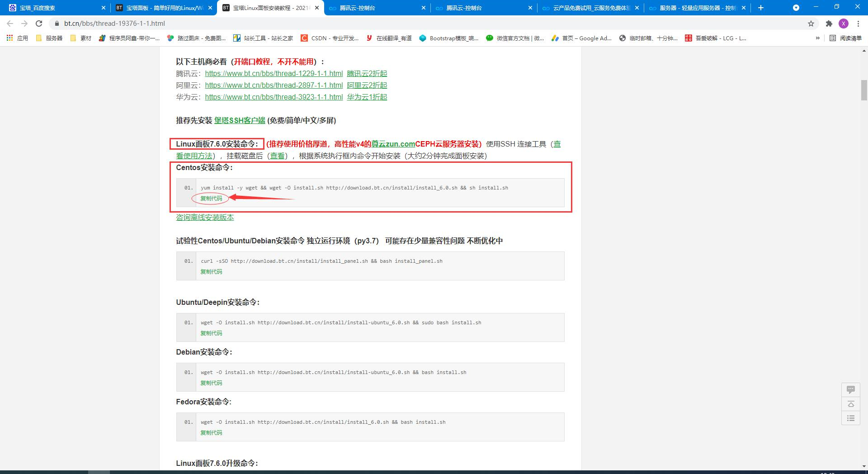The height and width of the screenshot is (474, 868).
Task: Open the 素材 bookmark folder
Action: [81, 38]
